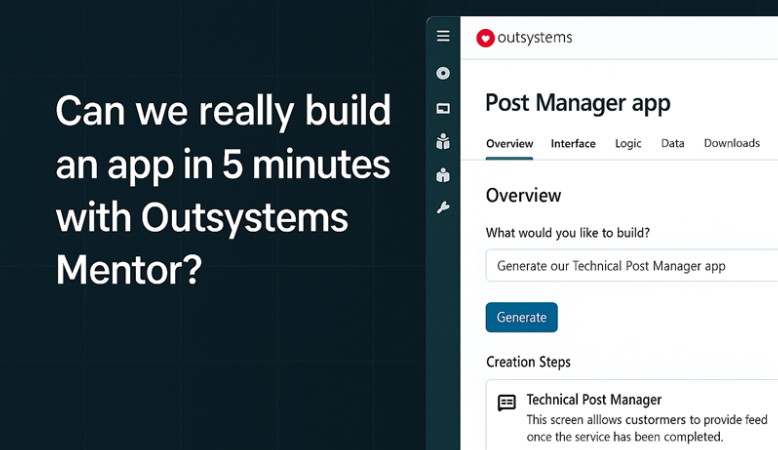
Task: Click the 'Creation Steps' heading
Action: coord(528,362)
